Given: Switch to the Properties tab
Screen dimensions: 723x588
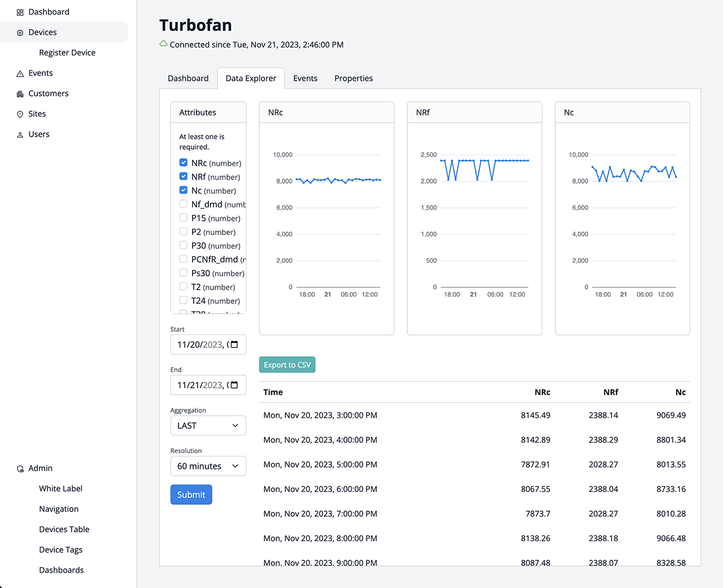Looking at the screenshot, I should [354, 79].
